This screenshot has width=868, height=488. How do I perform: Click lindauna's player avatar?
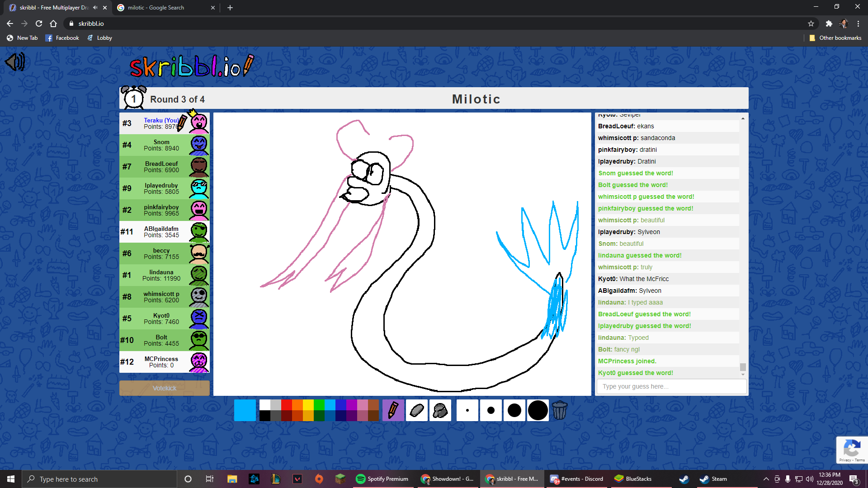click(x=199, y=275)
